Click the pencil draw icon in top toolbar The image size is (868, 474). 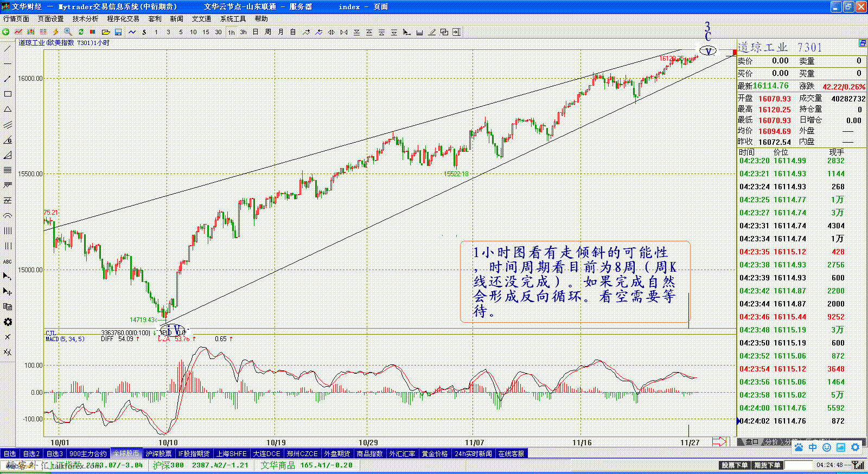click(432, 32)
